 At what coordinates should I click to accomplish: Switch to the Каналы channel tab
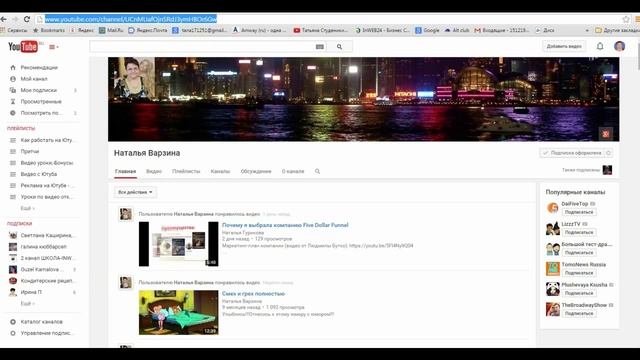pos(220,171)
